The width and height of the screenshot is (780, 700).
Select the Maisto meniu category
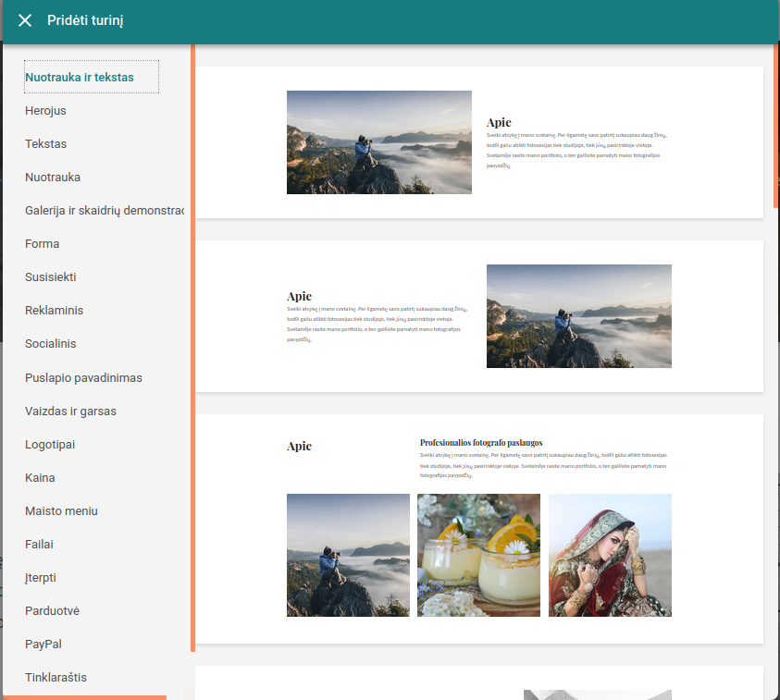tap(61, 511)
